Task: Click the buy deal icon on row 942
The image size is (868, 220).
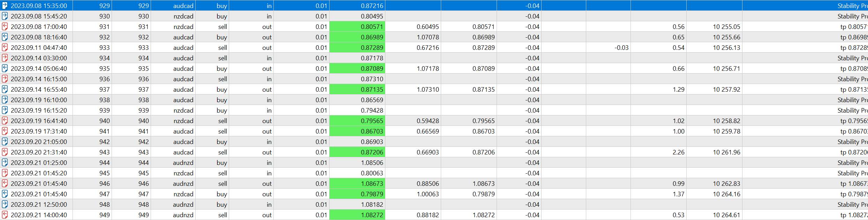Action: click(5, 142)
